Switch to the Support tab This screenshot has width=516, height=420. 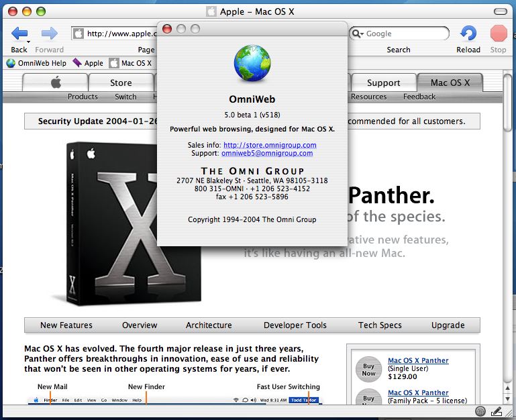[x=383, y=83]
